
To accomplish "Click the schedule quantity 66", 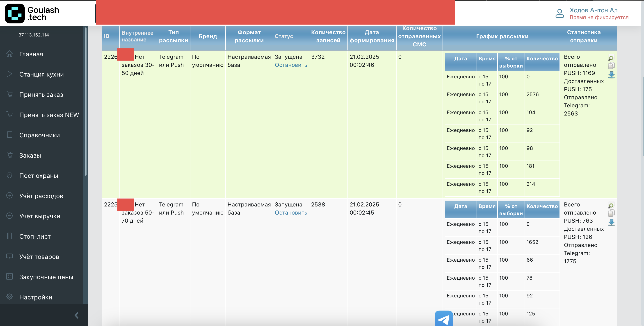I will tap(530, 260).
